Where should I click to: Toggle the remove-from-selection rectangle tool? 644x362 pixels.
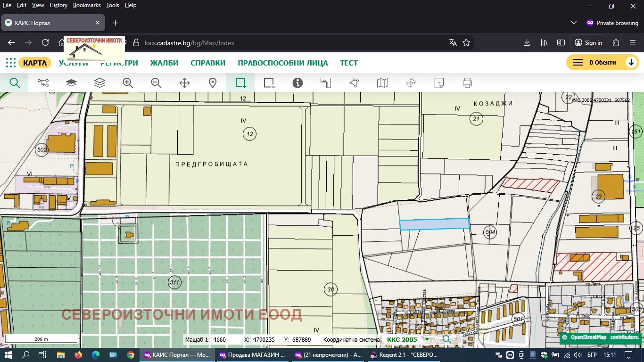269,83
